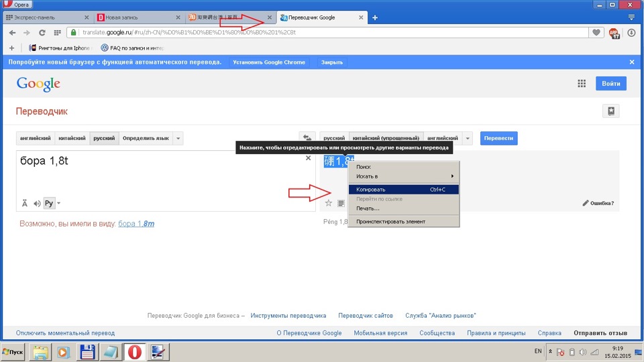
Task: Clear the source text with the X
Action: tap(308, 158)
